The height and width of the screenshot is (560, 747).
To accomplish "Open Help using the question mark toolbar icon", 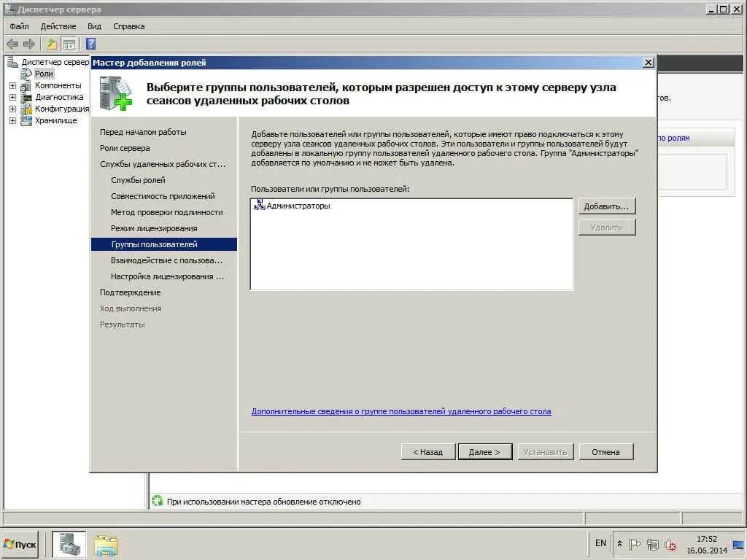I will point(89,44).
